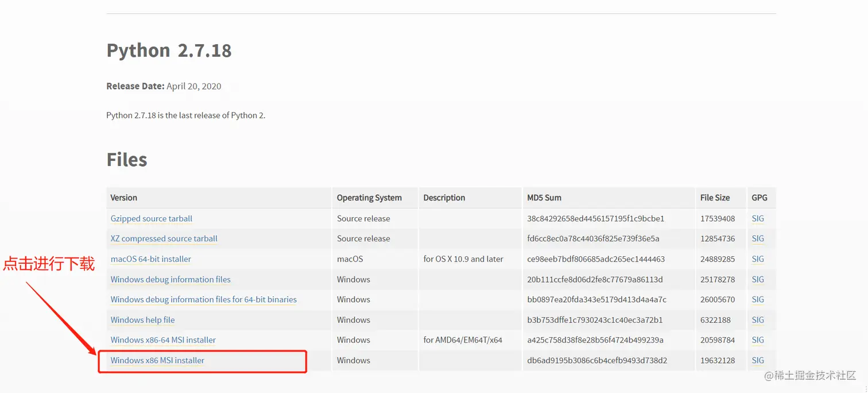
Task: Open SIG link for x86 MSI installer
Action: [x=758, y=360]
